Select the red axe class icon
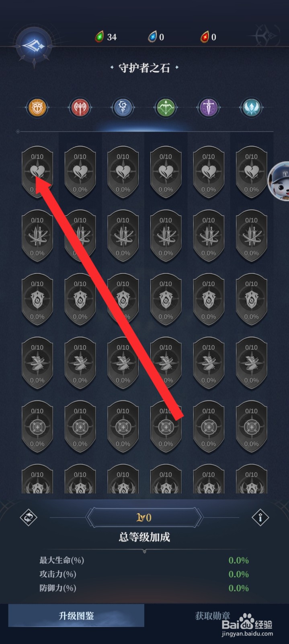 point(80,107)
